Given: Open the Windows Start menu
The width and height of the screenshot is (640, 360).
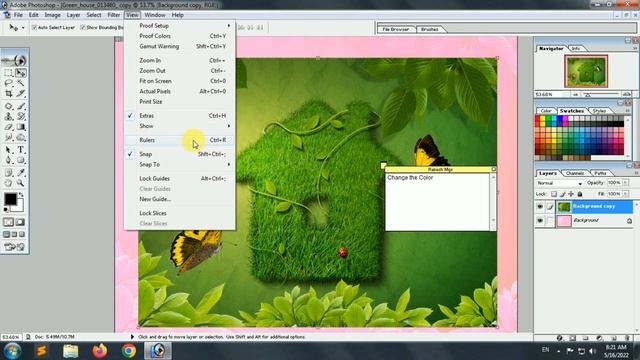Looking at the screenshot, I should pyautogui.click(x=12, y=351).
